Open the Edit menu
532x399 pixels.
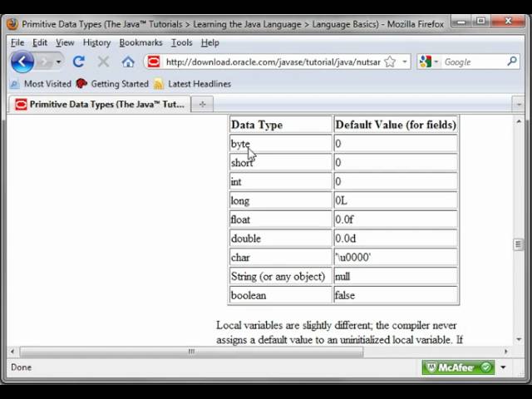(x=40, y=42)
